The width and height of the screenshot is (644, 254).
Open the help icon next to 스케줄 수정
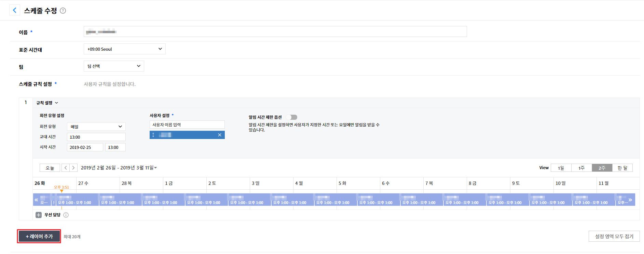point(63,11)
